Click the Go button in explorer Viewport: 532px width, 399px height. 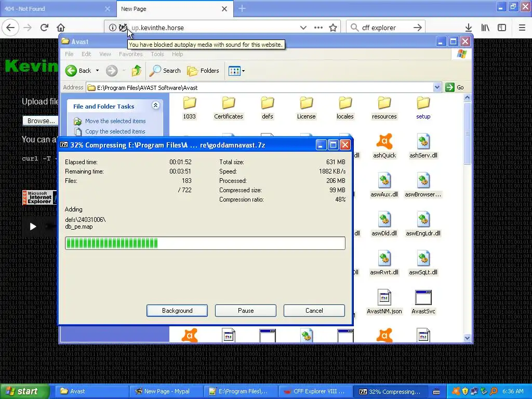click(x=455, y=87)
